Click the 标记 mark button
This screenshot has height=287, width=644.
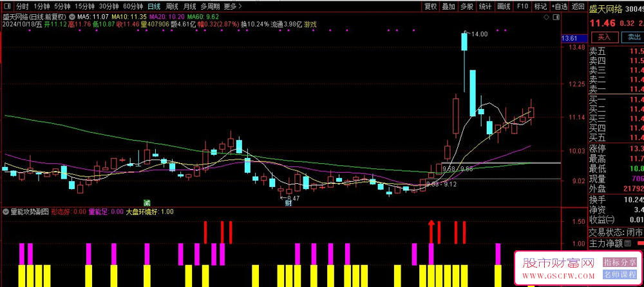click(x=540, y=6)
